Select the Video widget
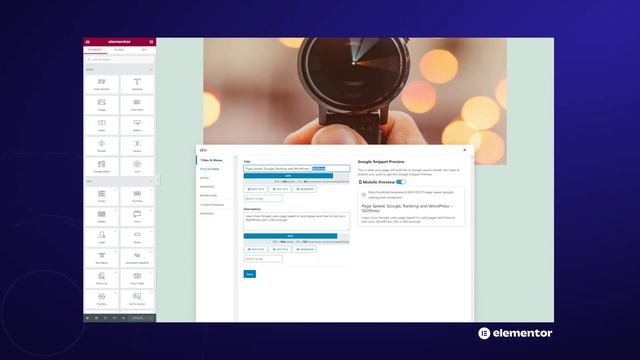 pyautogui.click(x=102, y=125)
